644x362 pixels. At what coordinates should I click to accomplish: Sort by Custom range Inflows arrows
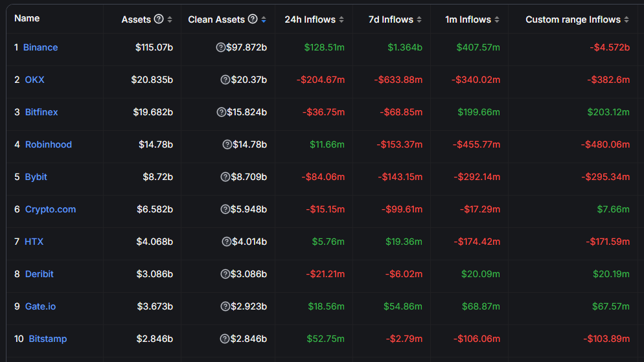tap(627, 19)
